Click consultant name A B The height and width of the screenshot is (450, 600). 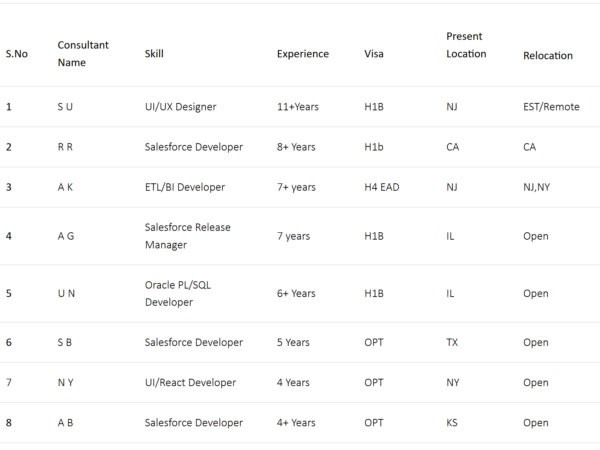pos(65,422)
